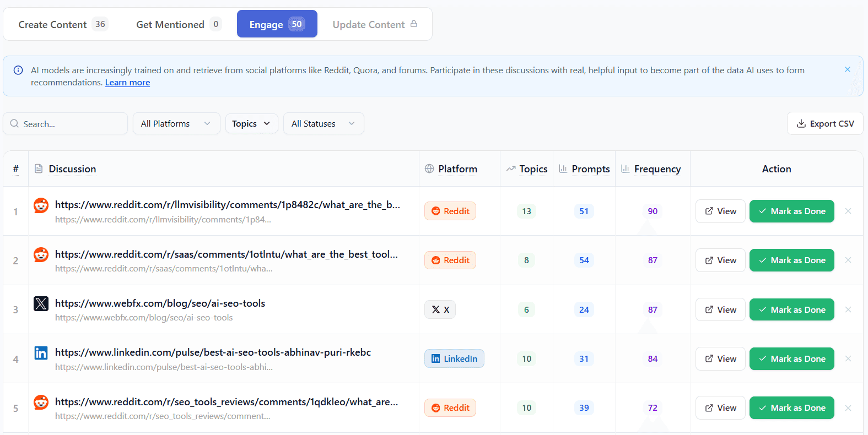The height and width of the screenshot is (435, 868).
Task: Click the X logo icon in row 3
Action: click(41, 303)
